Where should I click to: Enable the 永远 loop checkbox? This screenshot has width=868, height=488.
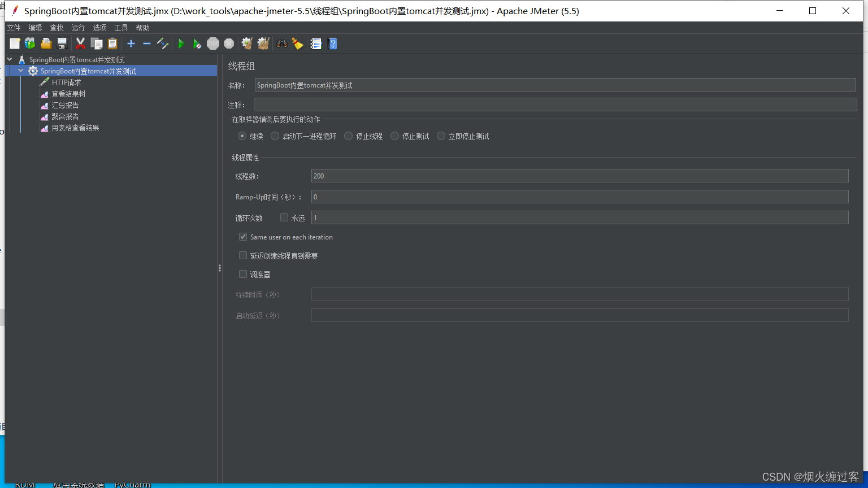(284, 217)
